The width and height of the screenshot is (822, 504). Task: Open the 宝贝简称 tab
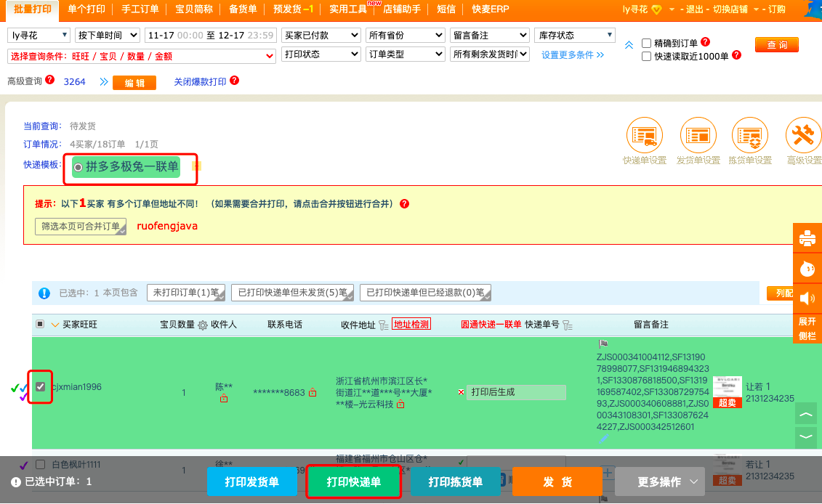(x=194, y=9)
